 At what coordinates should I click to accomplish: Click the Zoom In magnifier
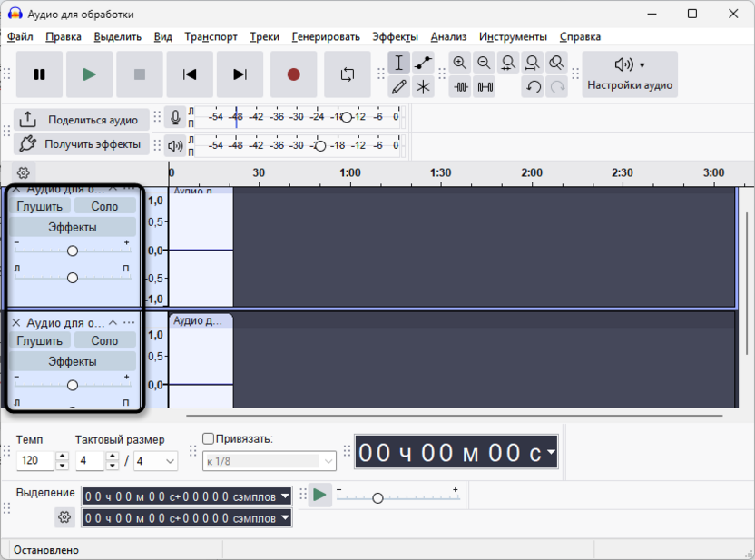(x=460, y=63)
